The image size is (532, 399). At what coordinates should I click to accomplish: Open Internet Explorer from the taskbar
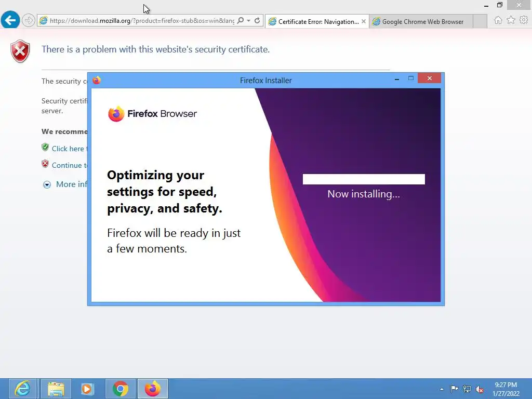22,389
